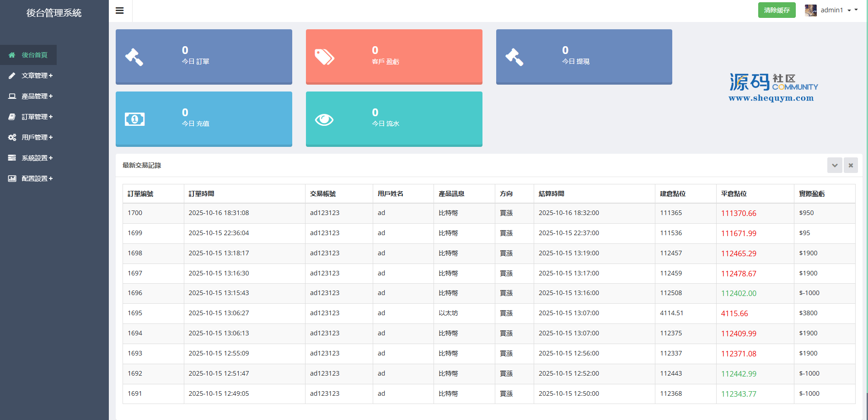Screen dimensions: 868x420
Task: Close the 最新交易記錄 panel
Action: tap(851, 165)
